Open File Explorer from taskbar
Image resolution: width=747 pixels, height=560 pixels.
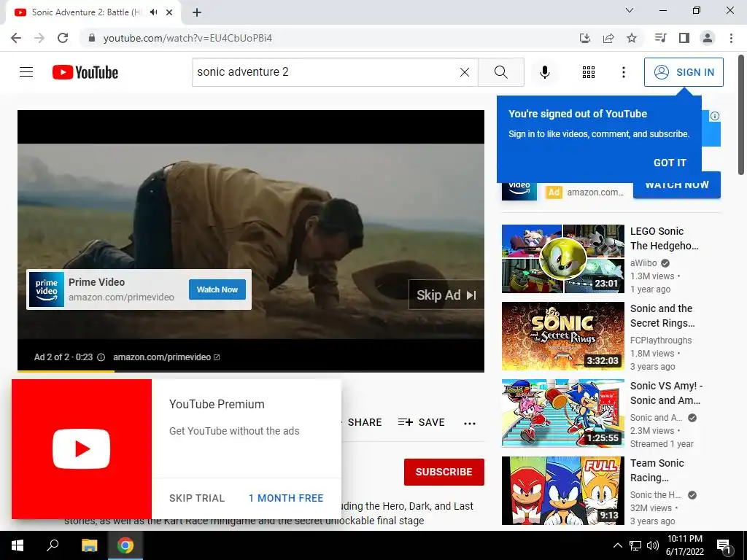click(x=89, y=545)
